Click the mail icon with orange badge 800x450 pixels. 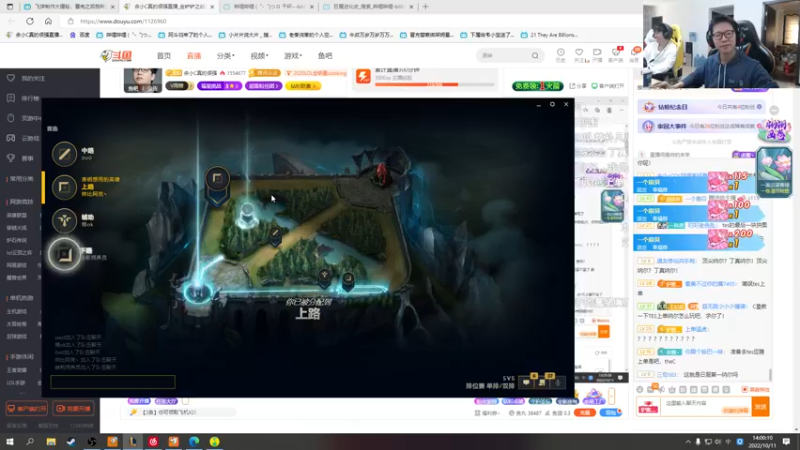[652, 389]
